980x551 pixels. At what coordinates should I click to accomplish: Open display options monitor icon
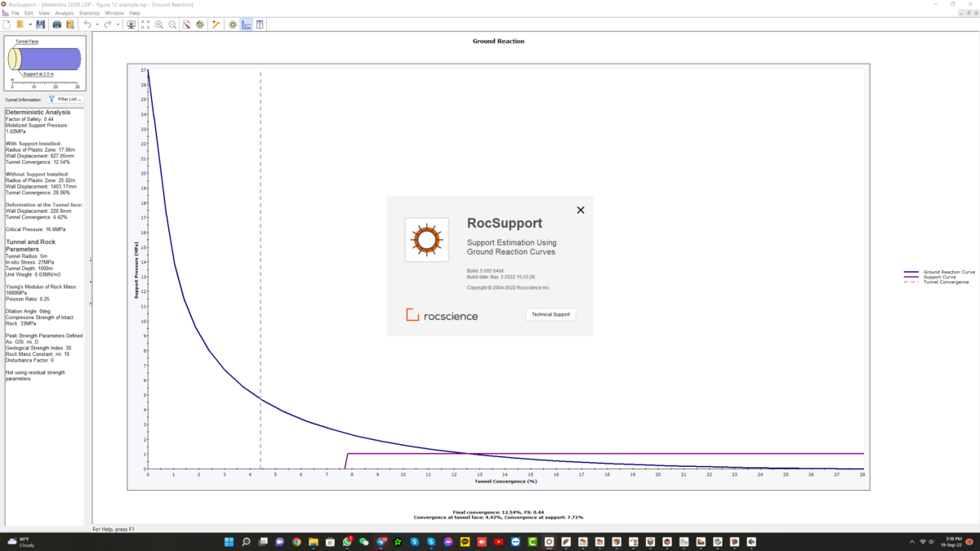click(131, 24)
